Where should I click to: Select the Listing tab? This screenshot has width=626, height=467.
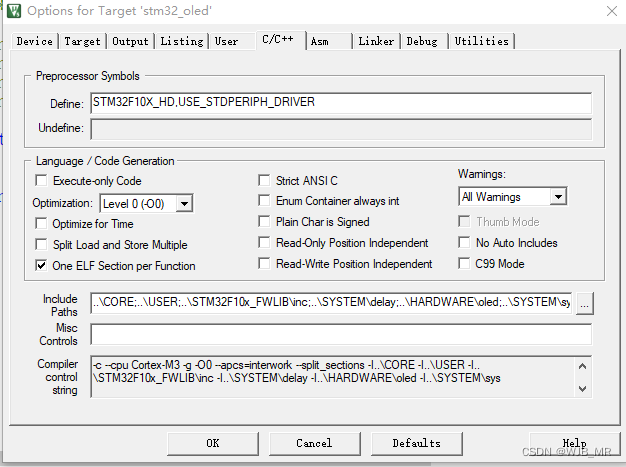182,41
